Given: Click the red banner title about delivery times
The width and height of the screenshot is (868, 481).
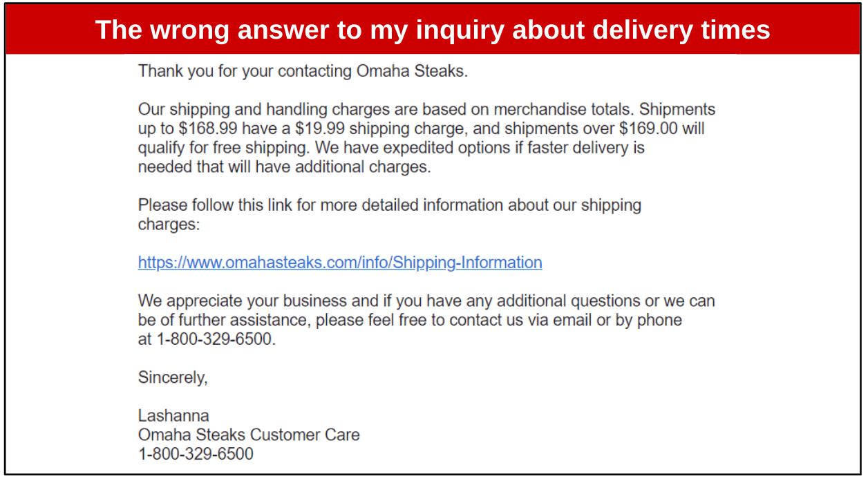Looking at the screenshot, I should click(433, 30).
